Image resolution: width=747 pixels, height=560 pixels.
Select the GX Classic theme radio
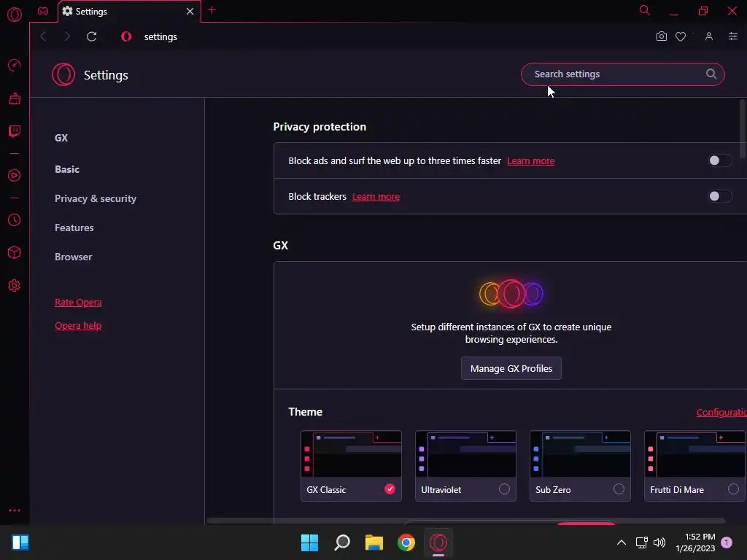click(390, 489)
